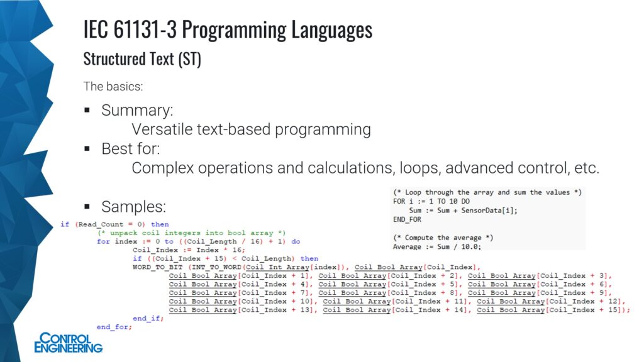Click the "Complex operations and calculations" line
This screenshot has height=362, width=644.
pos(365,168)
